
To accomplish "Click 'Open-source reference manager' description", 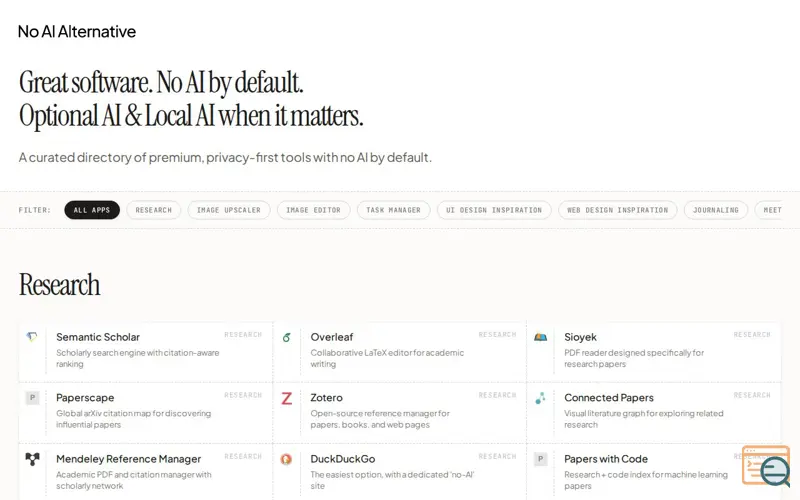I will tap(380, 419).
